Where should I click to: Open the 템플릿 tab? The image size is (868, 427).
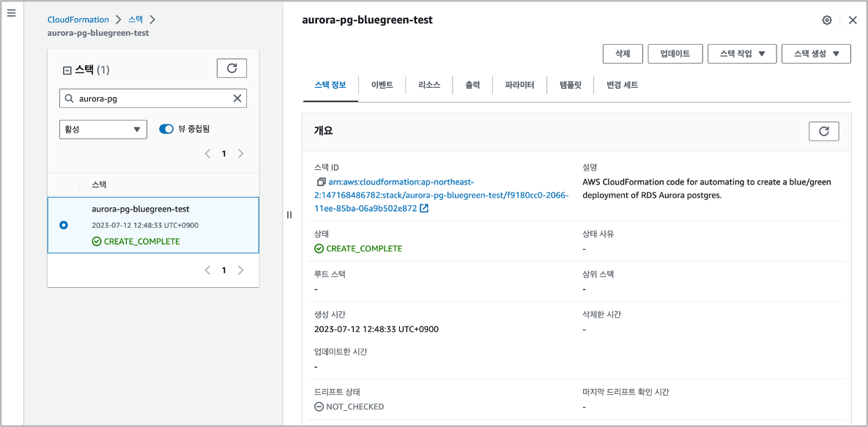[x=570, y=85]
